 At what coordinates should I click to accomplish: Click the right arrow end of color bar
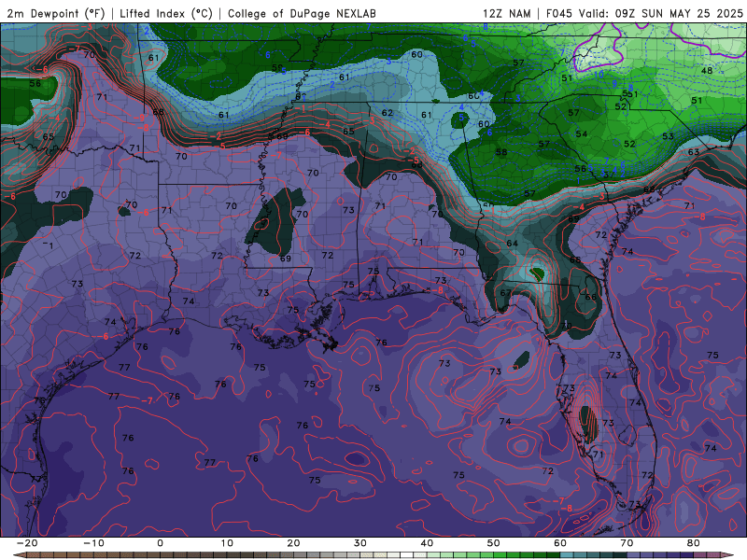point(728,555)
